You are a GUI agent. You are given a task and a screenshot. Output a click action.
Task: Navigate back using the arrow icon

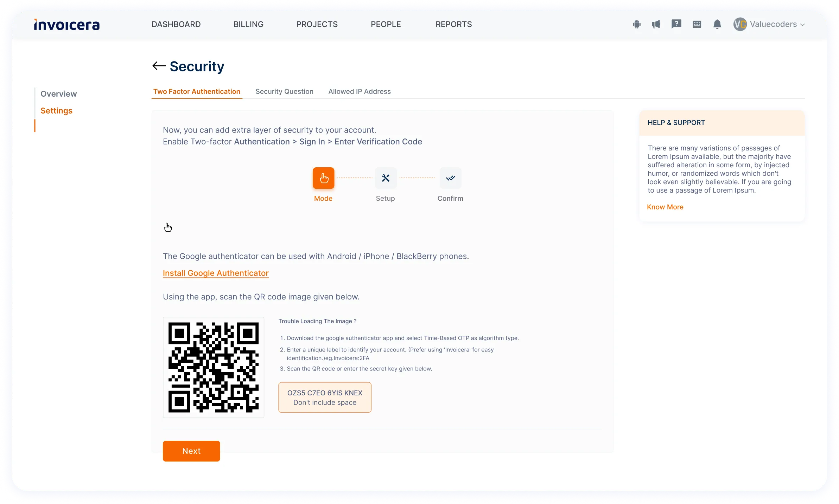[158, 66]
